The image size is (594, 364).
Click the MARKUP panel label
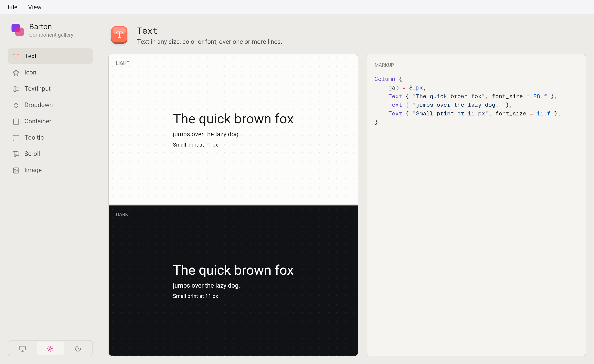[384, 65]
